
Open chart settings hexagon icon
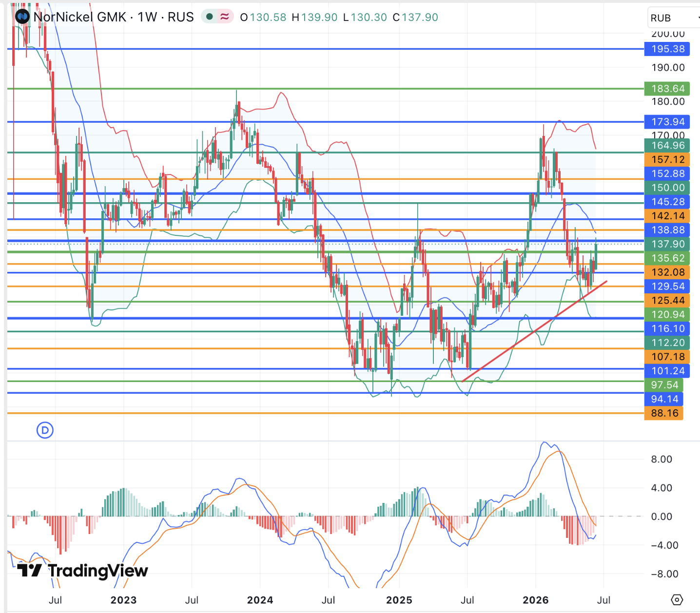point(677,600)
